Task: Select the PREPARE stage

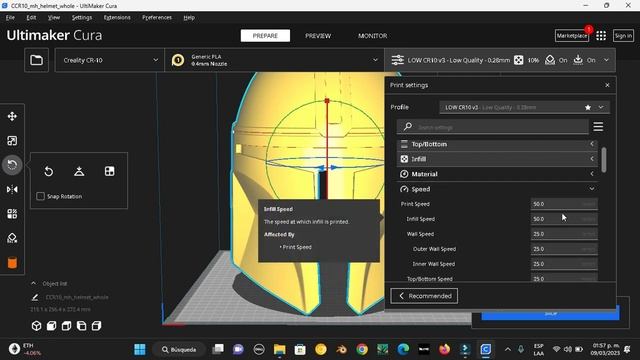Action: (265, 36)
